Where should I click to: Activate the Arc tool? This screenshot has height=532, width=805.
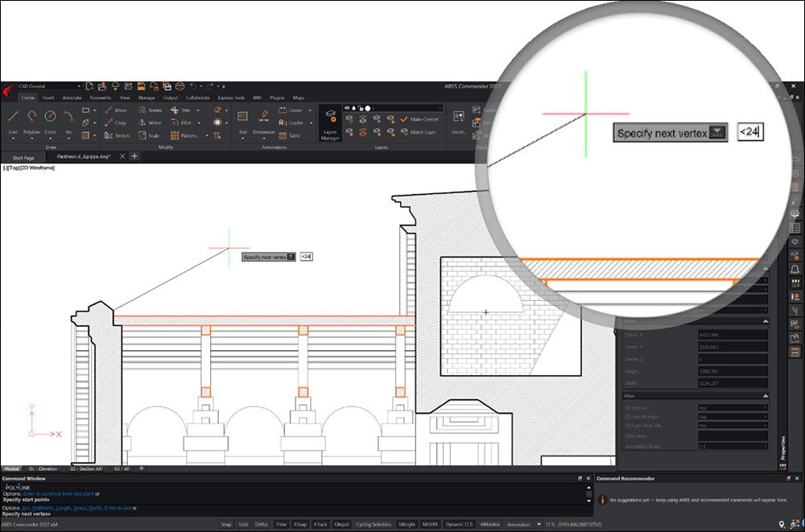68,122
